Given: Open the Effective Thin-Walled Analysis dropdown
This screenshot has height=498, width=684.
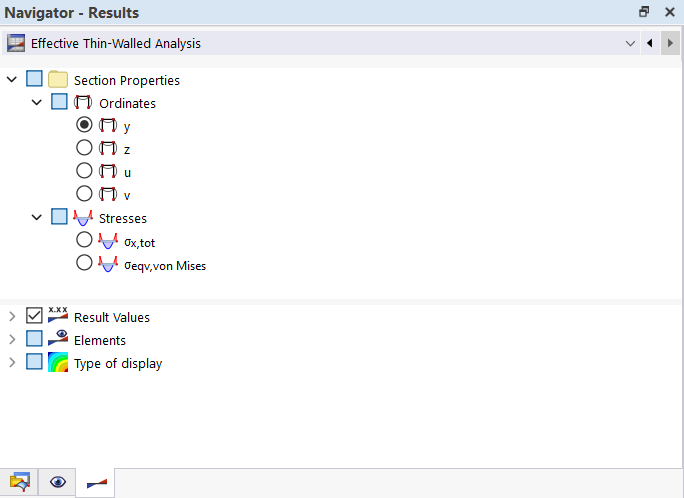Looking at the screenshot, I should coord(629,44).
